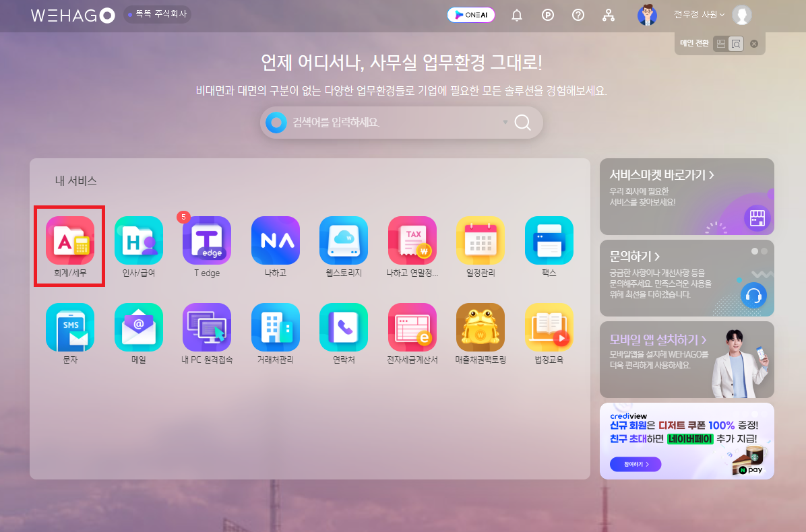Open the 메일 mail app
The width and height of the screenshot is (806, 532).
click(x=139, y=327)
